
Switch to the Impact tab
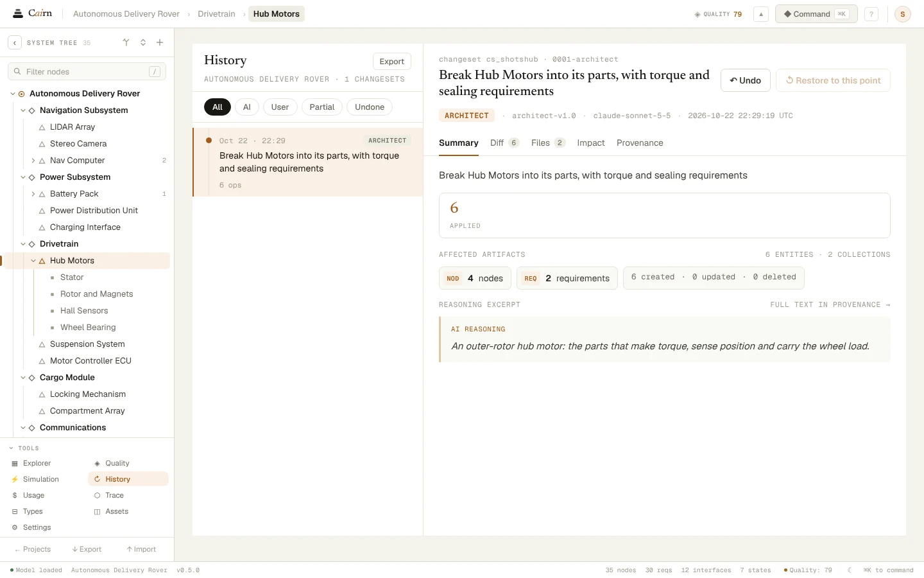591,143
